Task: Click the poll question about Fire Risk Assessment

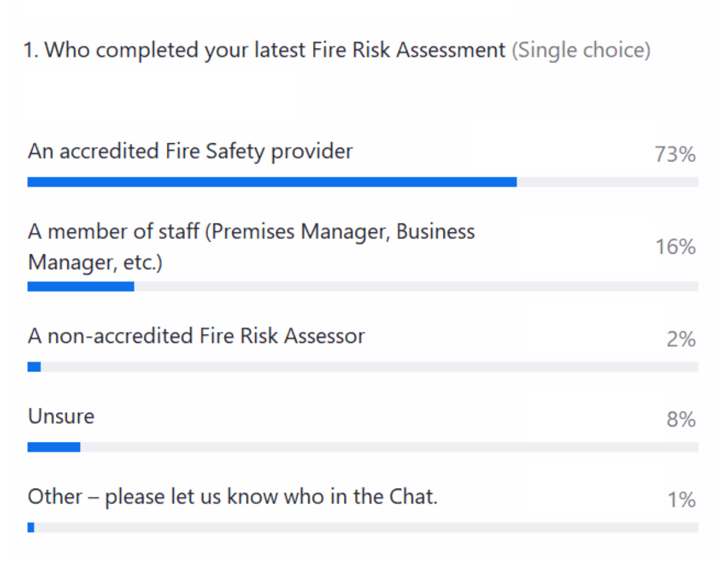Action: (x=265, y=50)
